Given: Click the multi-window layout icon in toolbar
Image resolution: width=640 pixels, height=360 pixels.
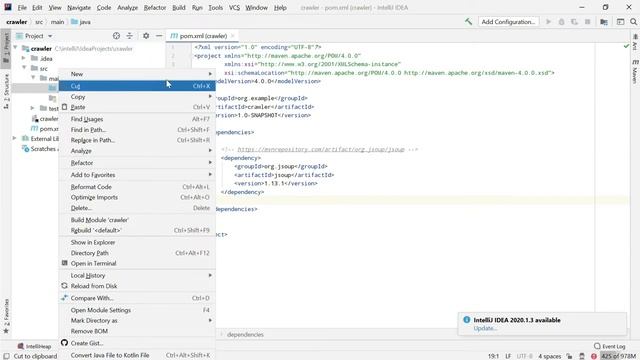Looking at the screenshot, I should 620,22.
